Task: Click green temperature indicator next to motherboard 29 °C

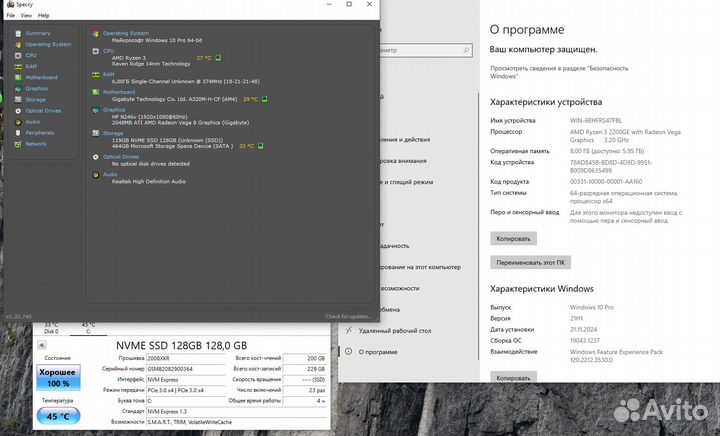Action: (x=264, y=99)
